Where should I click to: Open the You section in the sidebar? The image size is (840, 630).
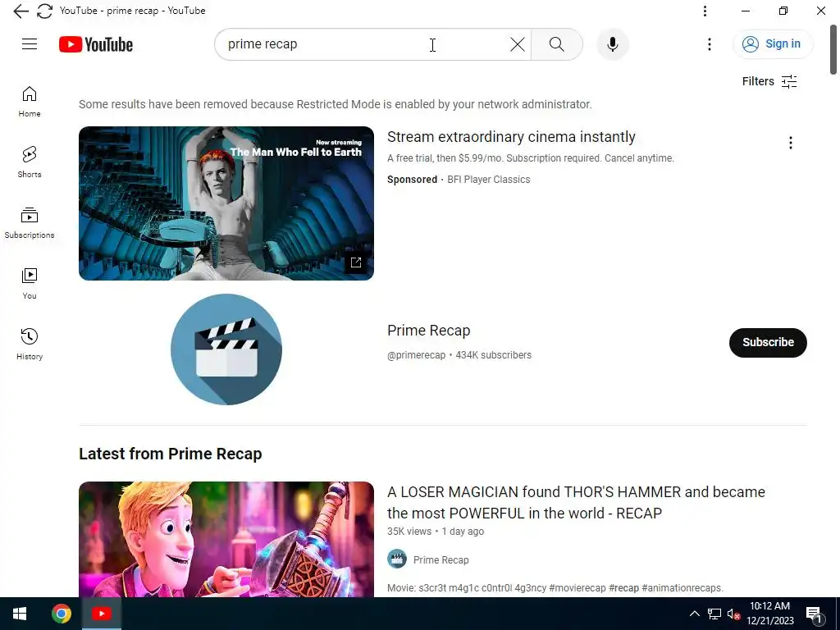tap(30, 284)
